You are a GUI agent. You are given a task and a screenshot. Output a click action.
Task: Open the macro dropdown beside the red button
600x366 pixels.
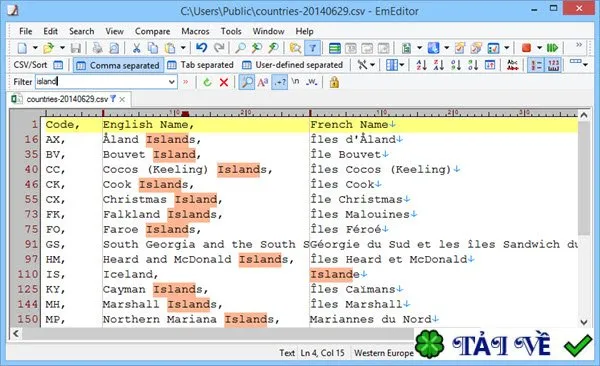pyautogui.click(x=540, y=48)
